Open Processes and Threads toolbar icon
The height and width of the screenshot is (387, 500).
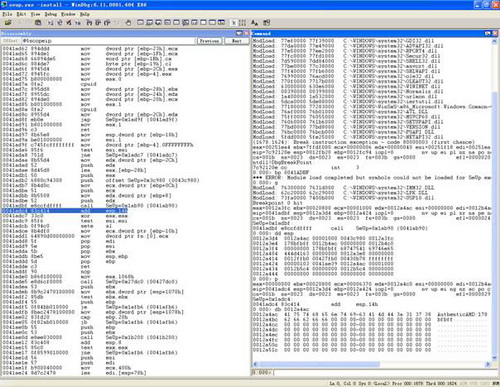212,23
